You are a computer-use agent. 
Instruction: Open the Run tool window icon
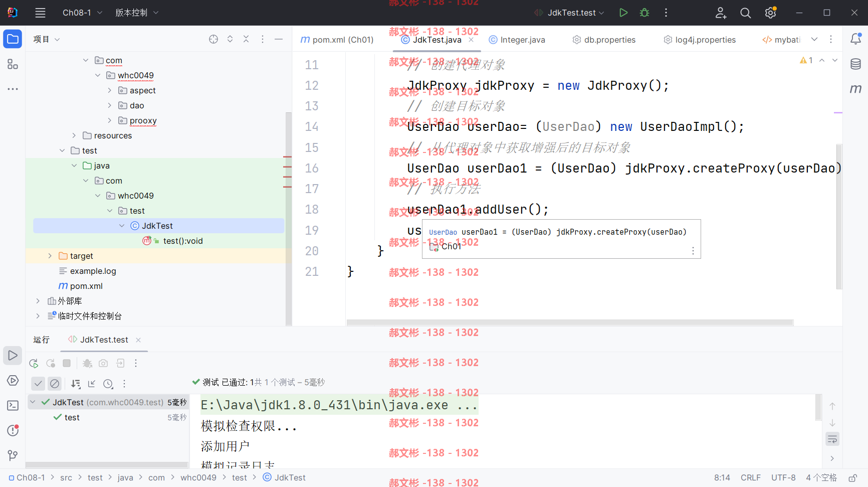[13, 356]
